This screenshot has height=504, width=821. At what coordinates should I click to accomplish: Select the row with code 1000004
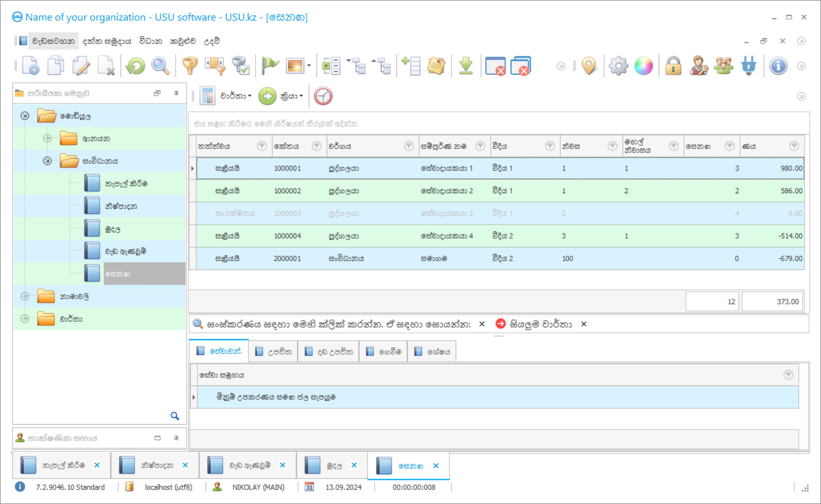[287, 236]
